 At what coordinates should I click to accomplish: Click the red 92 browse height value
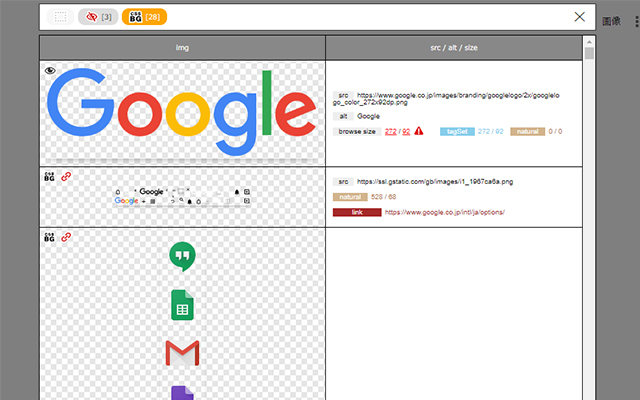point(406,131)
